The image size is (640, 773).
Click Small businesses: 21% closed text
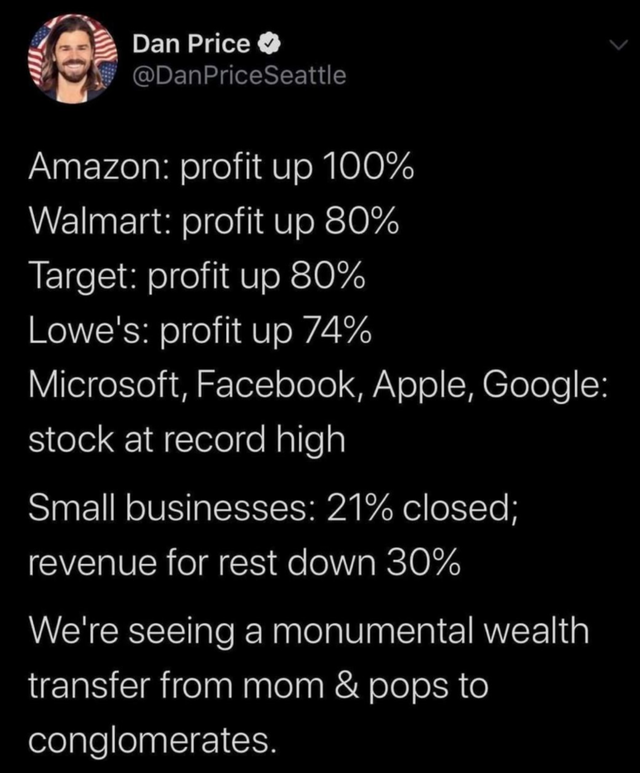pos(273,509)
